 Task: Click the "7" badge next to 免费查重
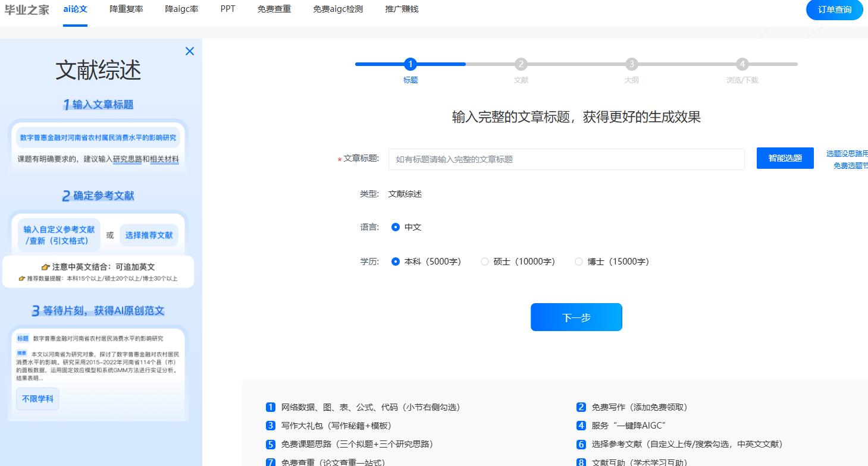click(x=271, y=462)
